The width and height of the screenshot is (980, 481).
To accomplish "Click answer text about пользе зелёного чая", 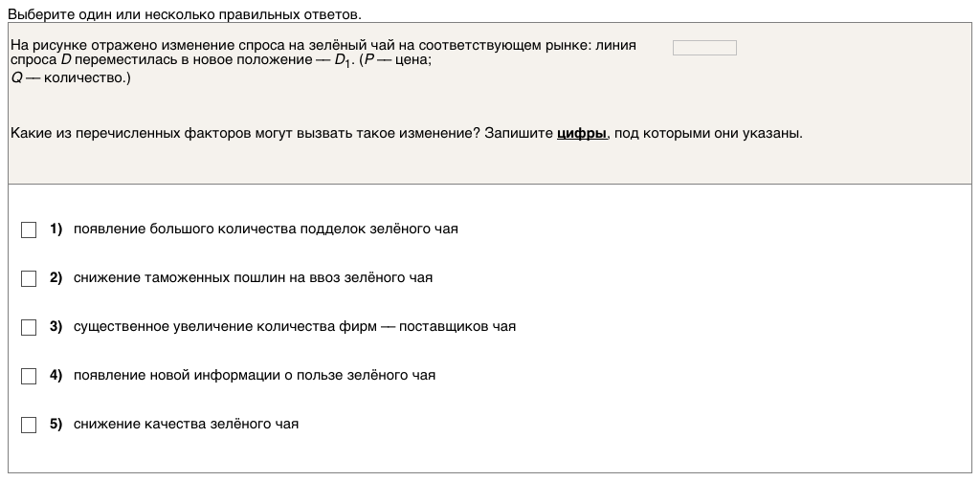I will point(255,376).
